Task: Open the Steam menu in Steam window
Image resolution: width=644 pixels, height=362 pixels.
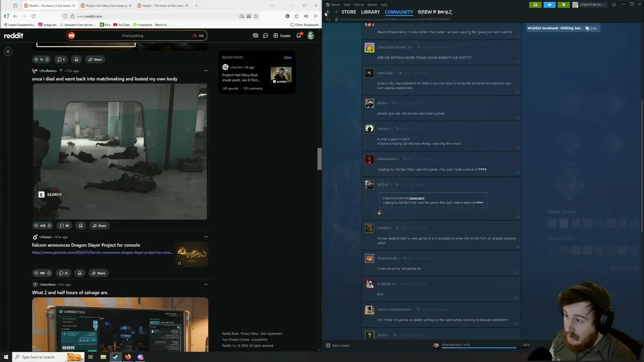Action: (x=333, y=5)
